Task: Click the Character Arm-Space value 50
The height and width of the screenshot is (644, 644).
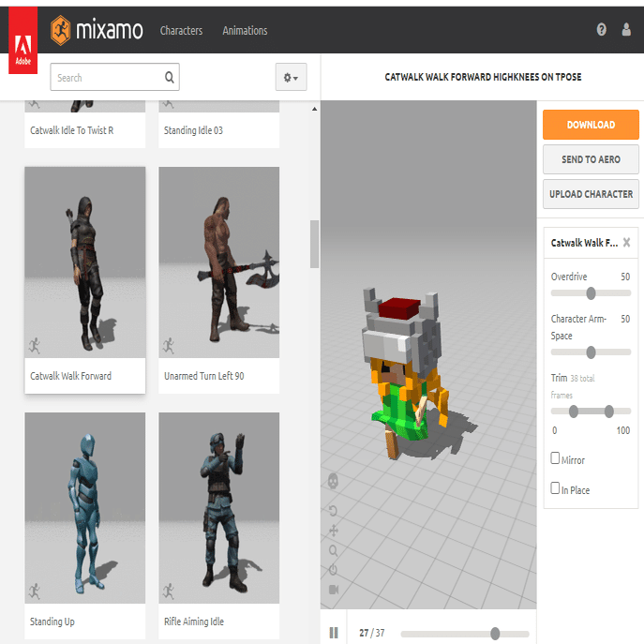Action: tap(625, 319)
